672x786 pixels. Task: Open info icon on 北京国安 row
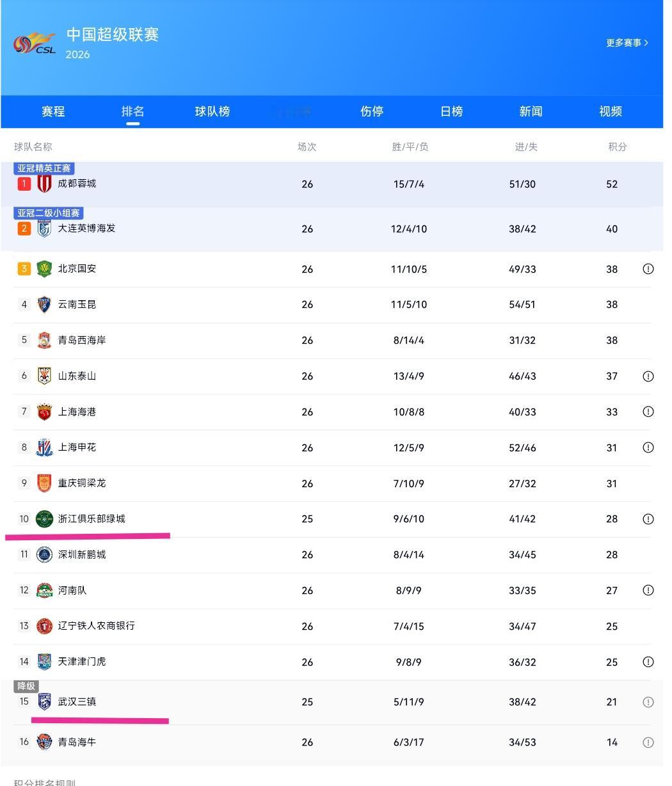click(648, 269)
